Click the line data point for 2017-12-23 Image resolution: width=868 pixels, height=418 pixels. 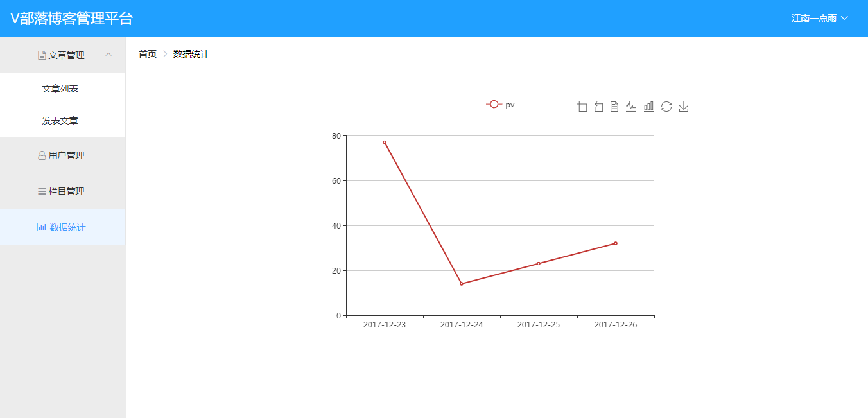point(385,143)
